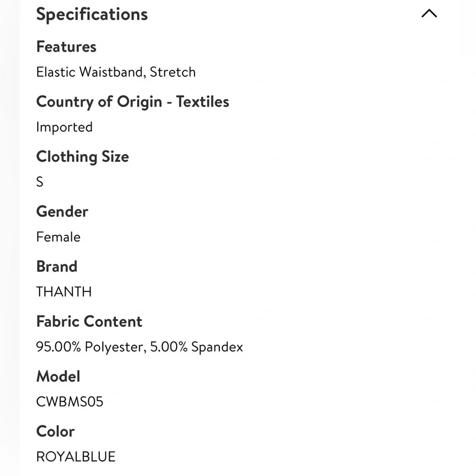Screen dimensions: 476x476
Task: Select the Features label
Action: [66, 47]
